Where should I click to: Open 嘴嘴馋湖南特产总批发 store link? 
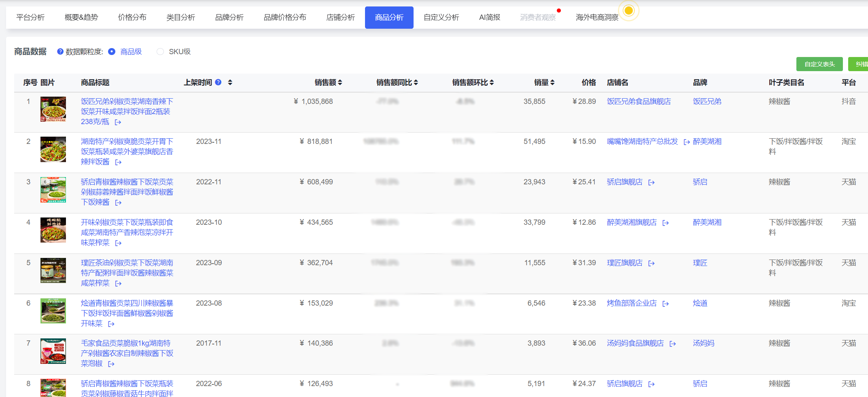point(642,141)
